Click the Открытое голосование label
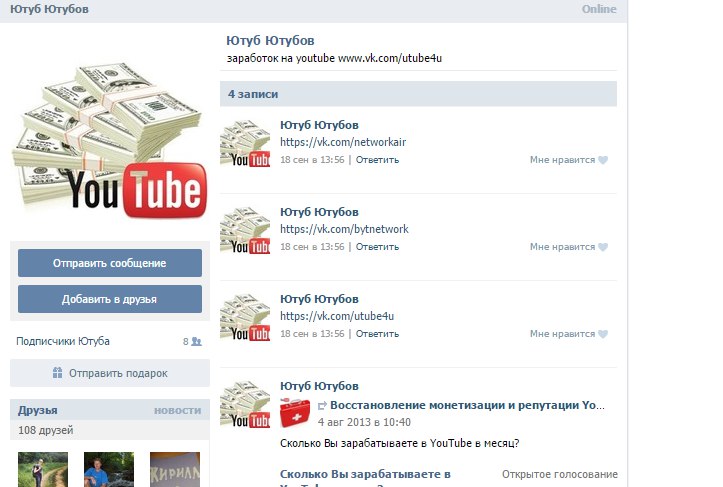Viewport: 723px width, 487px height. pyautogui.click(x=560, y=475)
